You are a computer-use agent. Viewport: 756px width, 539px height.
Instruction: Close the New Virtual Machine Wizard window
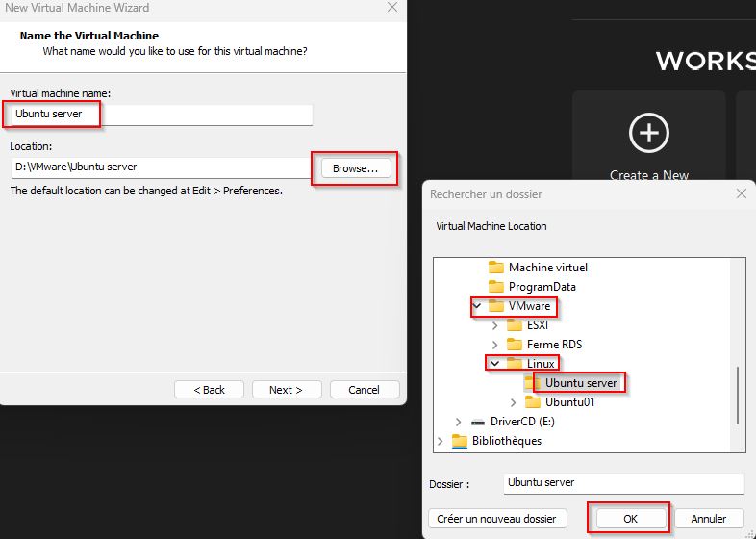coord(392,8)
